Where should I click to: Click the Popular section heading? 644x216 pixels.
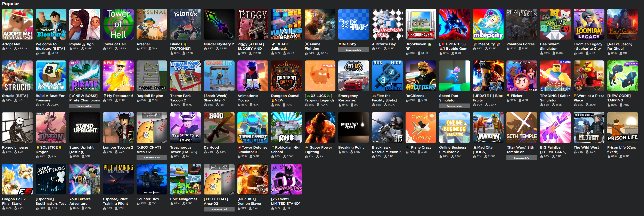(x=10, y=3)
